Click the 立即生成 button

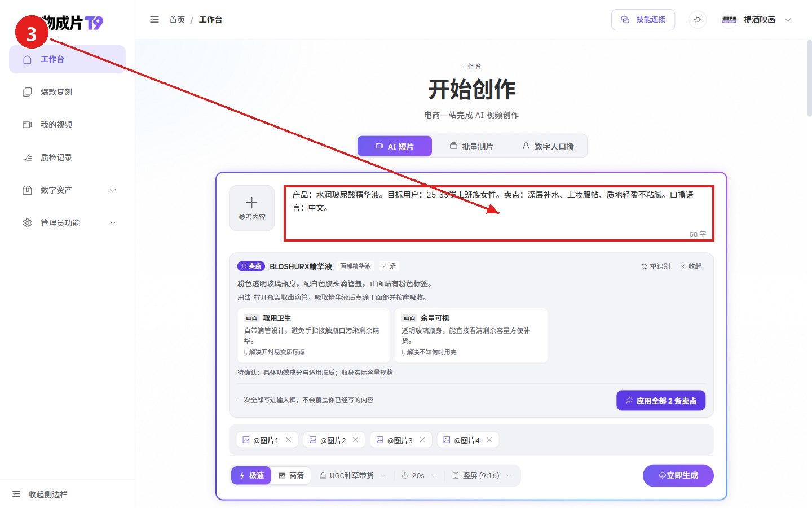click(678, 475)
